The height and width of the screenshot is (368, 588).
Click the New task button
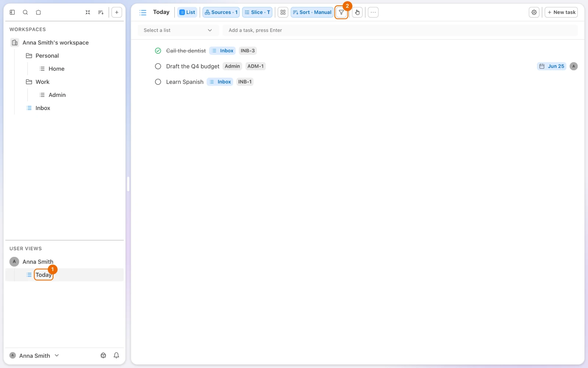pyautogui.click(x=561, y=12)
